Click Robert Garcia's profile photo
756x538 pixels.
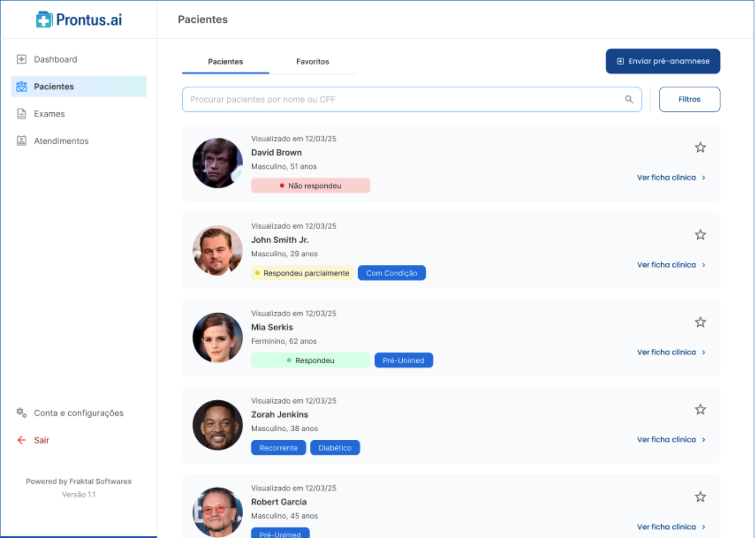click(x=217, y=512)
